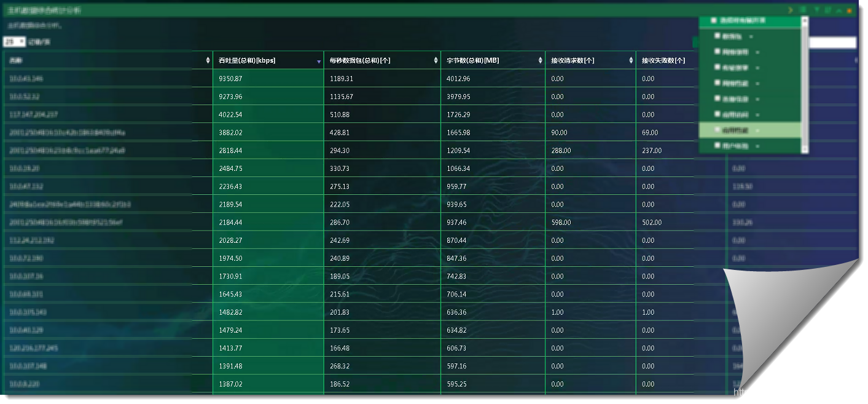Click the column menu scrollbar down arrow

pos(805,149)
